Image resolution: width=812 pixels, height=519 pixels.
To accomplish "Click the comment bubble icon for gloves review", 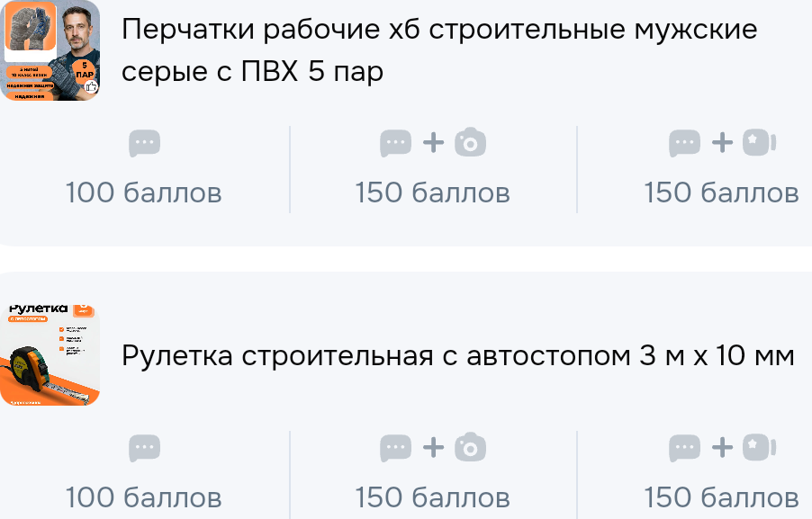I will (144, 142).
